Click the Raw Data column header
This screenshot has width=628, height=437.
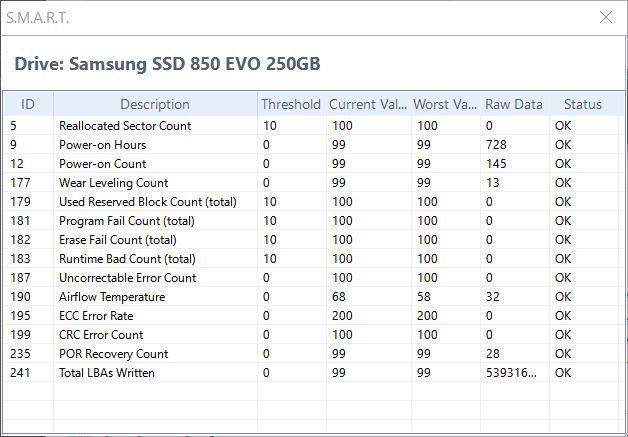click(514, 104)
